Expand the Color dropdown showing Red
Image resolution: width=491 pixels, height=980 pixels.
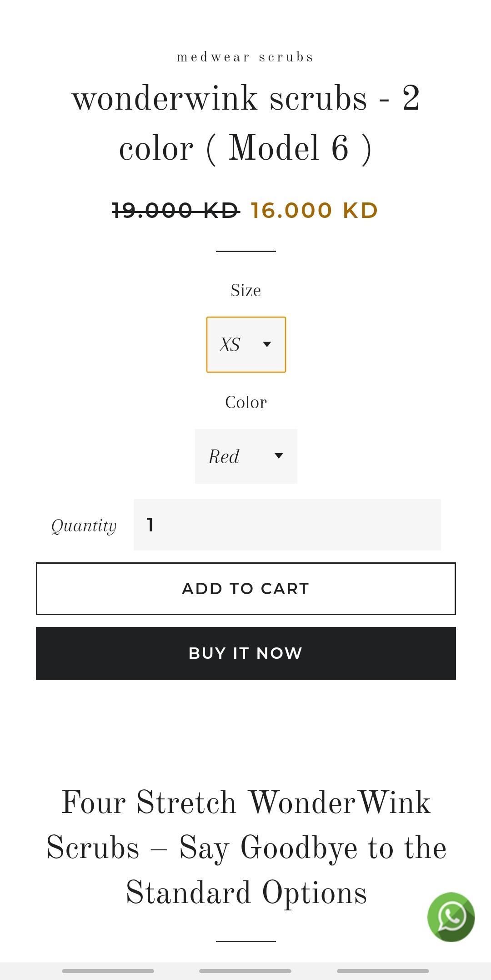(246, 456)
